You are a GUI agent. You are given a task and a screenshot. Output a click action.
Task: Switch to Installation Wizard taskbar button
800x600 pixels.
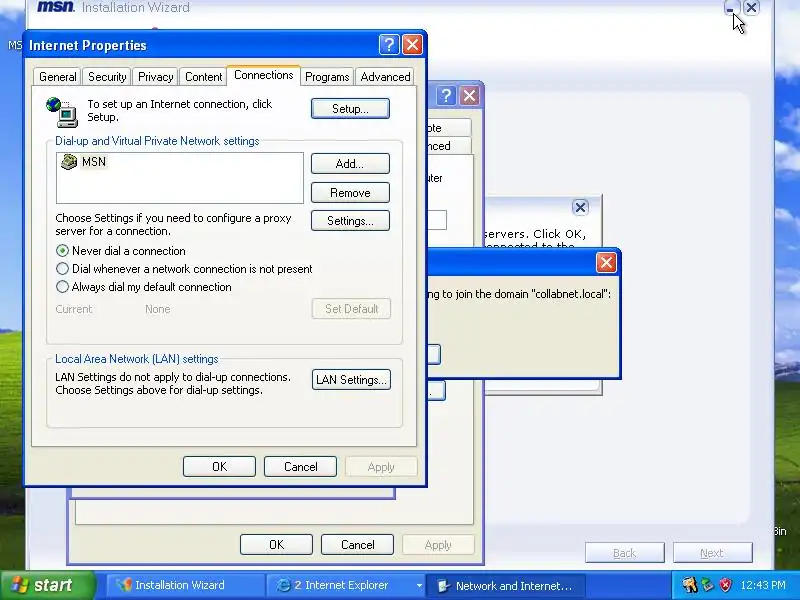click(185, 585)
